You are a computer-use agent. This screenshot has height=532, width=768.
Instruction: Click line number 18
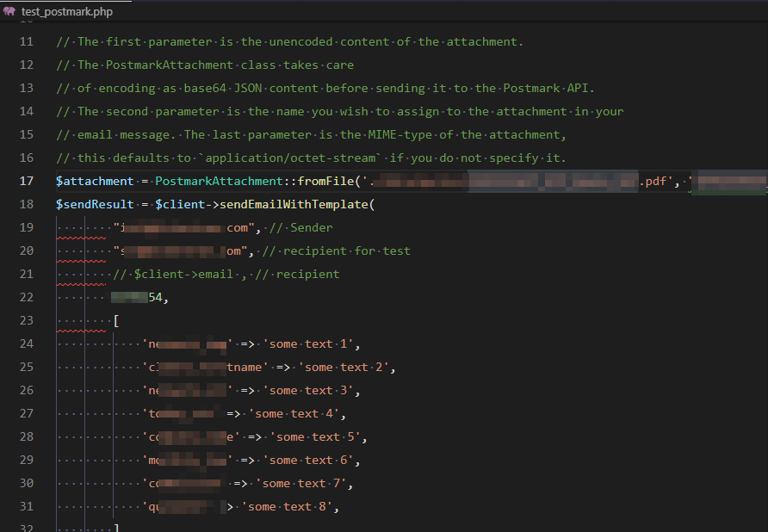click(x=27, y=204)
